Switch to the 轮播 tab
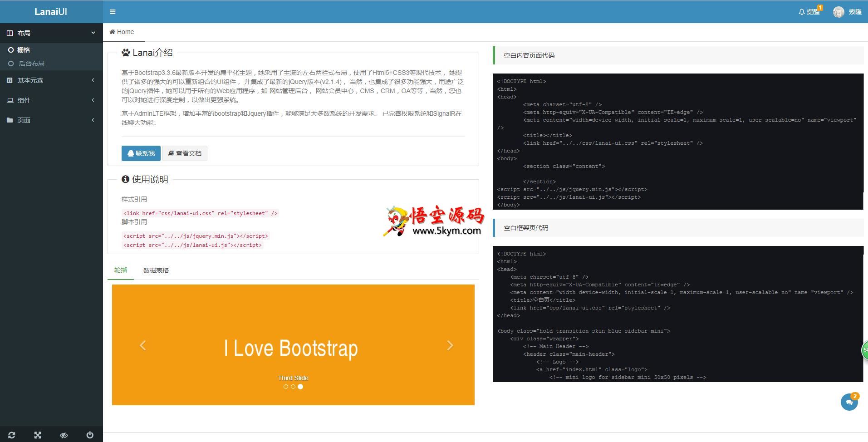 121,270
